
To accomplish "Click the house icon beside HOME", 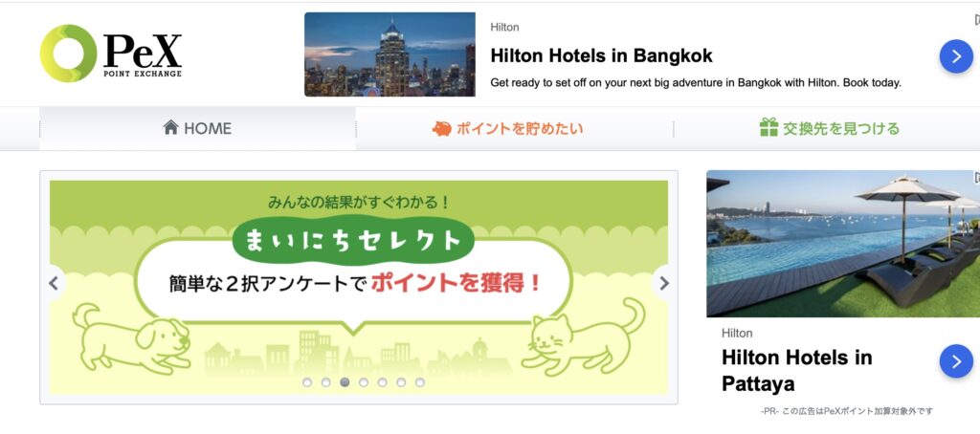I will [x=170, y=127].
